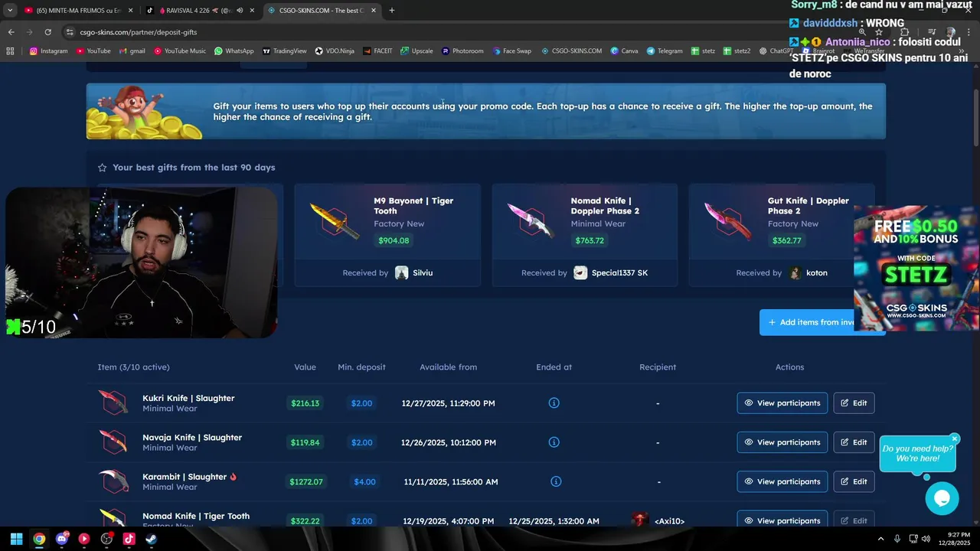Reload the current page
The width and height of the screenshot is (980, 551).
47,32
